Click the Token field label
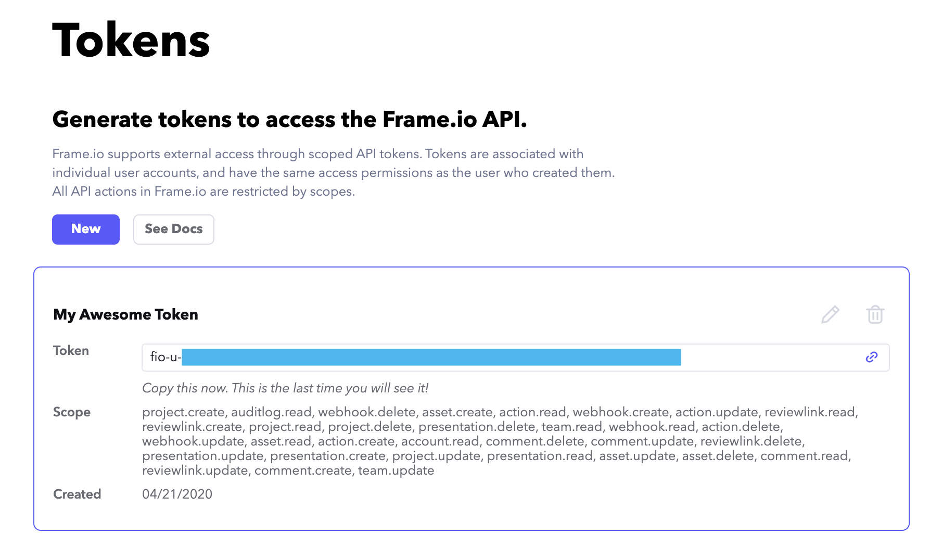Screen dimensions: 942x560 coord(71,351)
